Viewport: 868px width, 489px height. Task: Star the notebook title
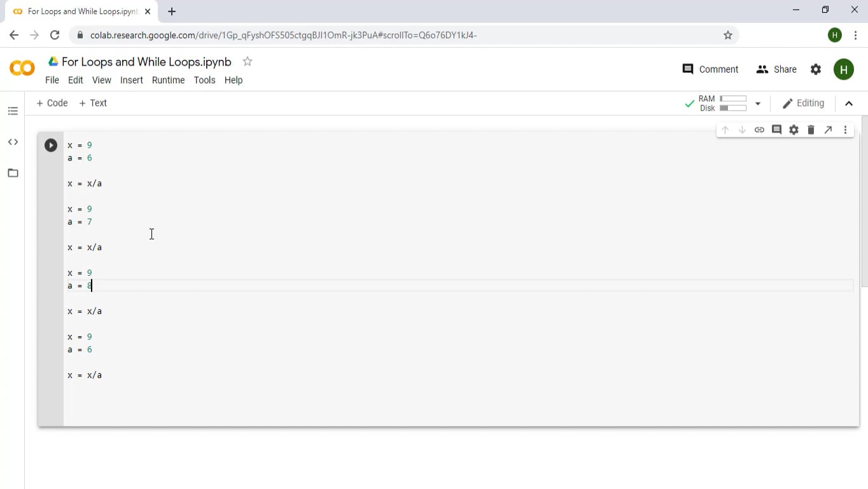[x=248, y=62]
